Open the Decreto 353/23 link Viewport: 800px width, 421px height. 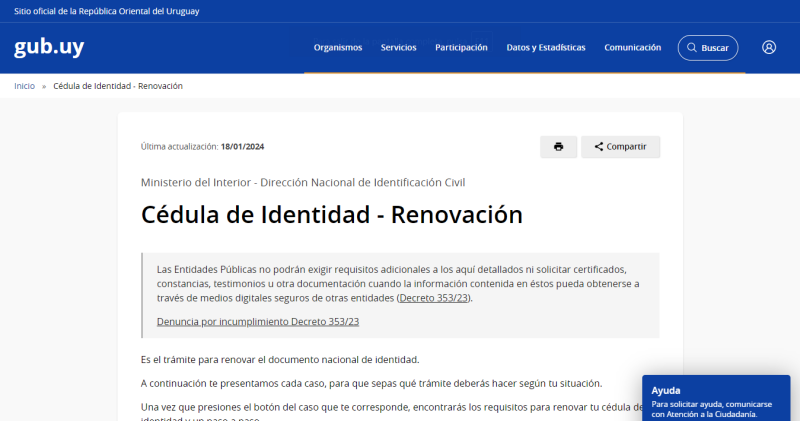[x=434, y=298]
